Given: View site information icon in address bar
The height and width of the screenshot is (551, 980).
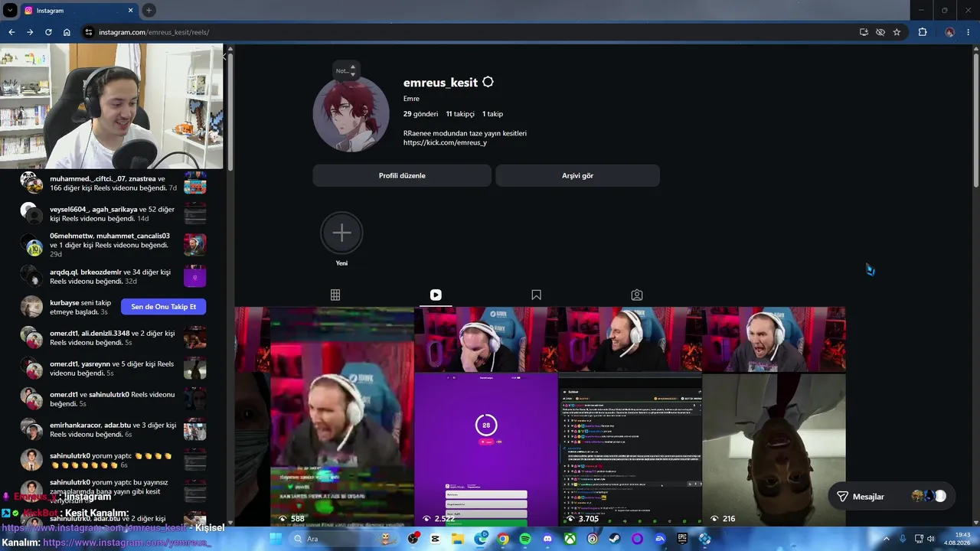Looking at the screenshot, I should point(89,32).
